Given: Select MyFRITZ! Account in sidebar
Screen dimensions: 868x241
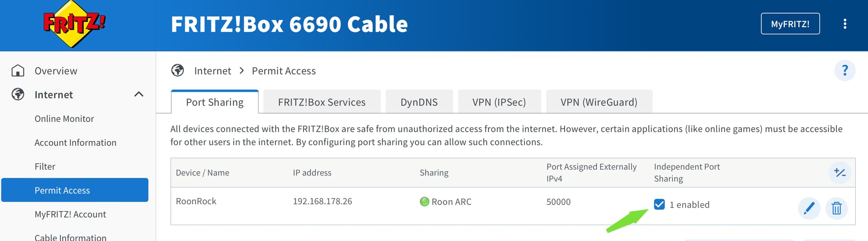Looking at the screenshot, I should (x=70, y=214).
